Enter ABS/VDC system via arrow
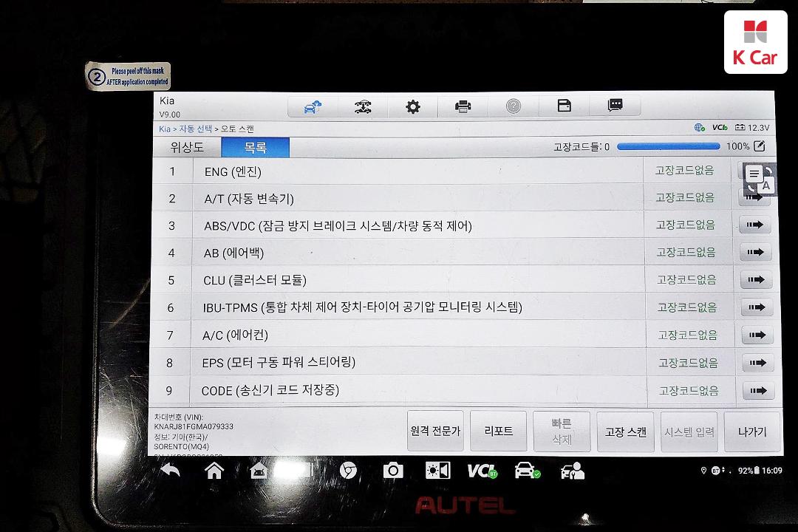Image resolution: width=798 pixels, height=532 pixels. coord(755,225)
